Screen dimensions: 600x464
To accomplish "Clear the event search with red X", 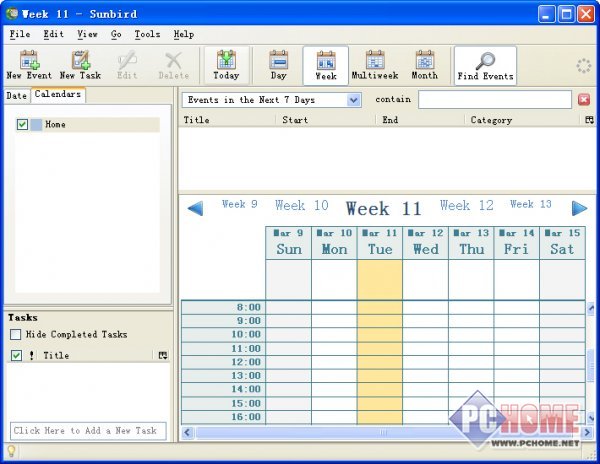I will [x=584, y=100].
